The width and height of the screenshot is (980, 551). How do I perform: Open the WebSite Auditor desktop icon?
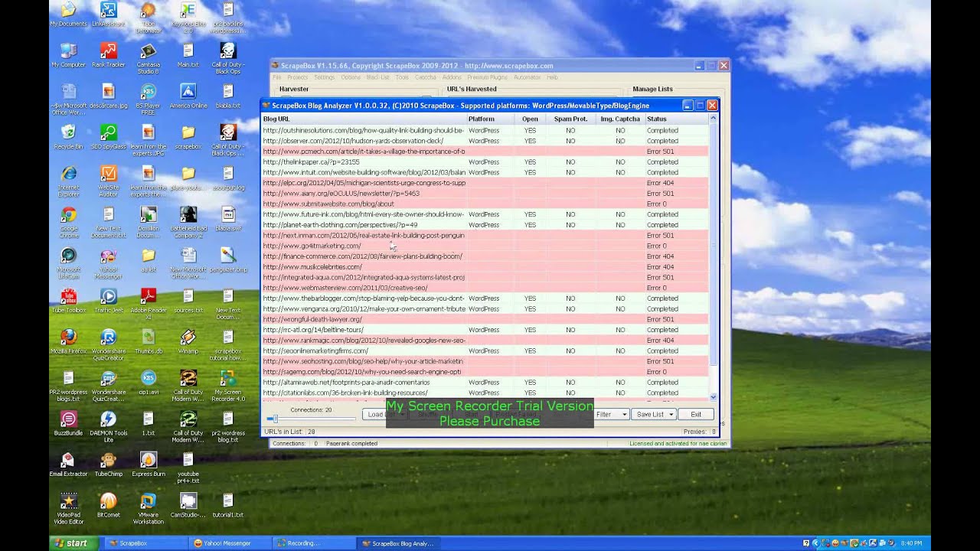[108, 183]
